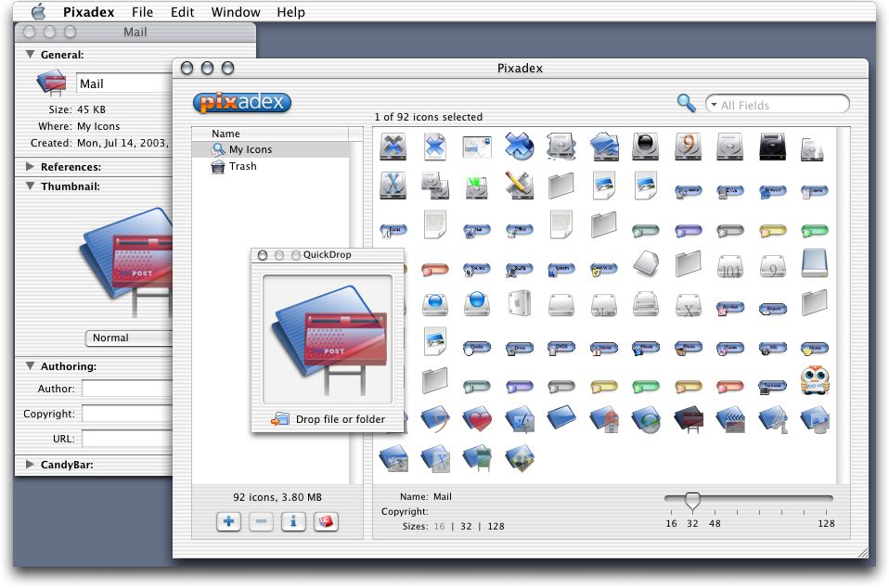The width and height of the screenshot is (889, 588).
Task: Select the blue folder with house icon
Action: pyautogui.click(x=603, y=420)
